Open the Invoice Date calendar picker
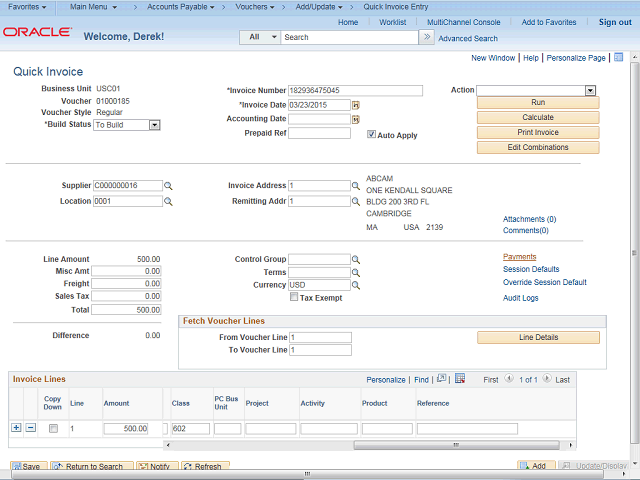Screen dimensions: 640x480 pos(356,105)
